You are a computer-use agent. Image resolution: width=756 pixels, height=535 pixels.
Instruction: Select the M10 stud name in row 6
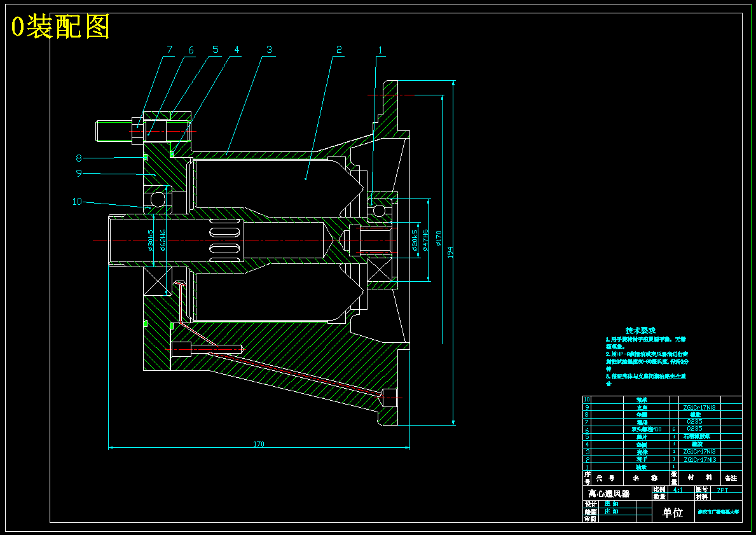(647, 429)
